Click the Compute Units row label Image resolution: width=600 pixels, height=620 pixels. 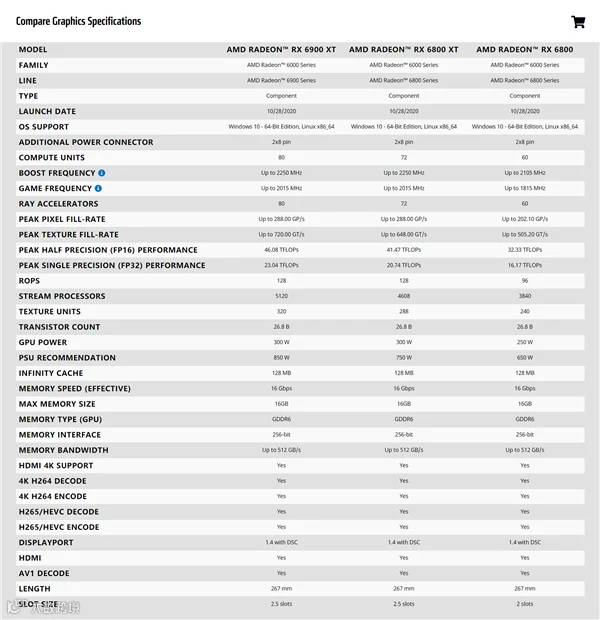tap(52, 158)
